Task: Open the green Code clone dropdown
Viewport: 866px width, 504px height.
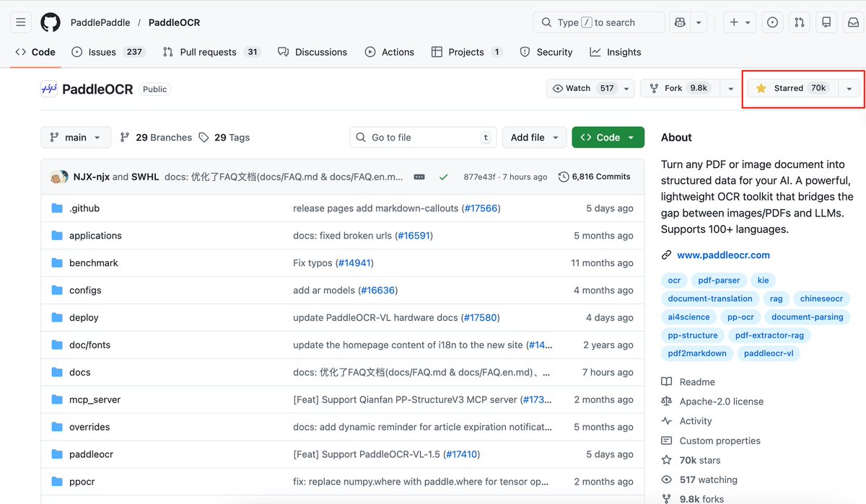Action: click(x=608, y=138)
